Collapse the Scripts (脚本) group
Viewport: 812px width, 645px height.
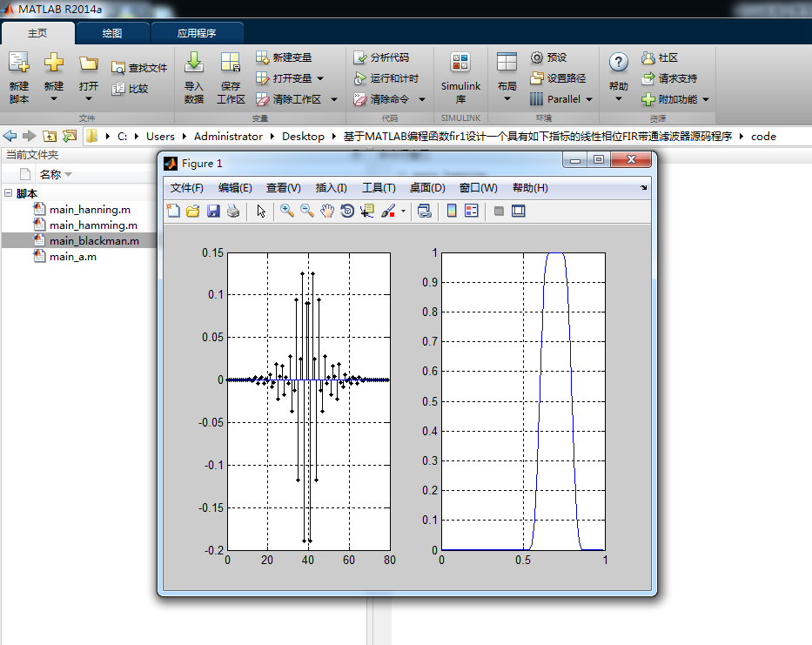click(x=9, y=193)
